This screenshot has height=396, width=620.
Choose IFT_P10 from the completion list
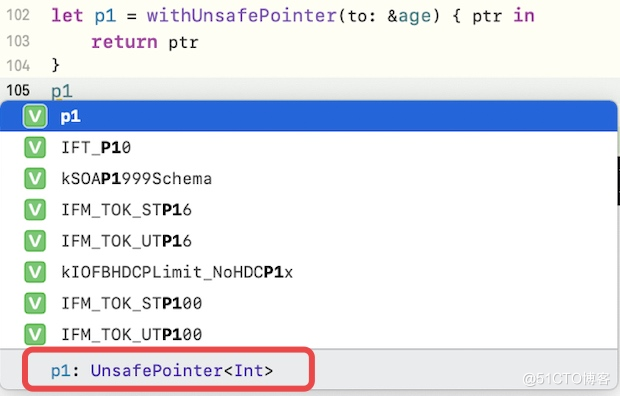[x=308, y=148]
